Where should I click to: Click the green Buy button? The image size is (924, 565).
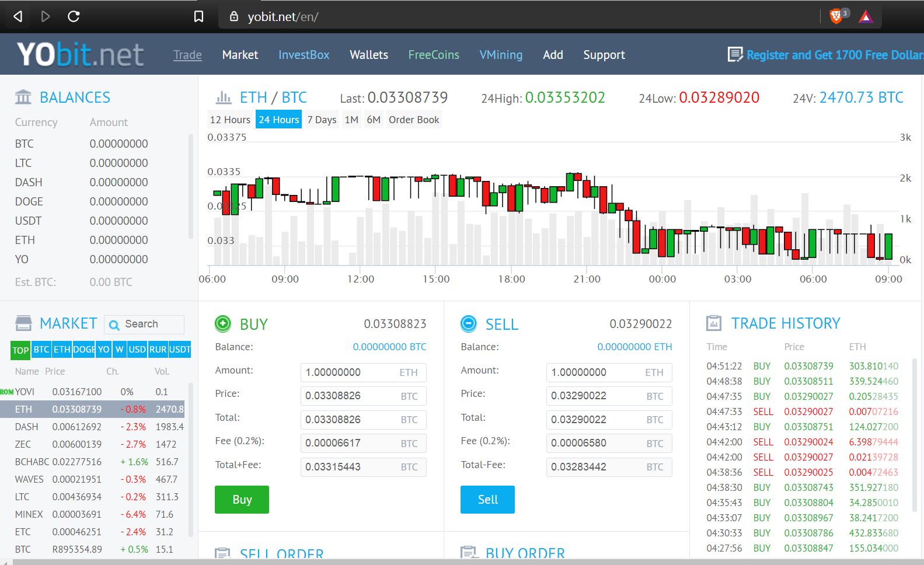[242, 500]
